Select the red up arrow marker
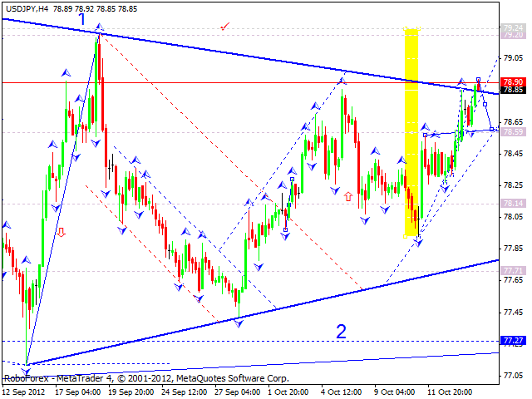Image resolution: width=532 pixels, height=399 pixels. tap(348, 196)
